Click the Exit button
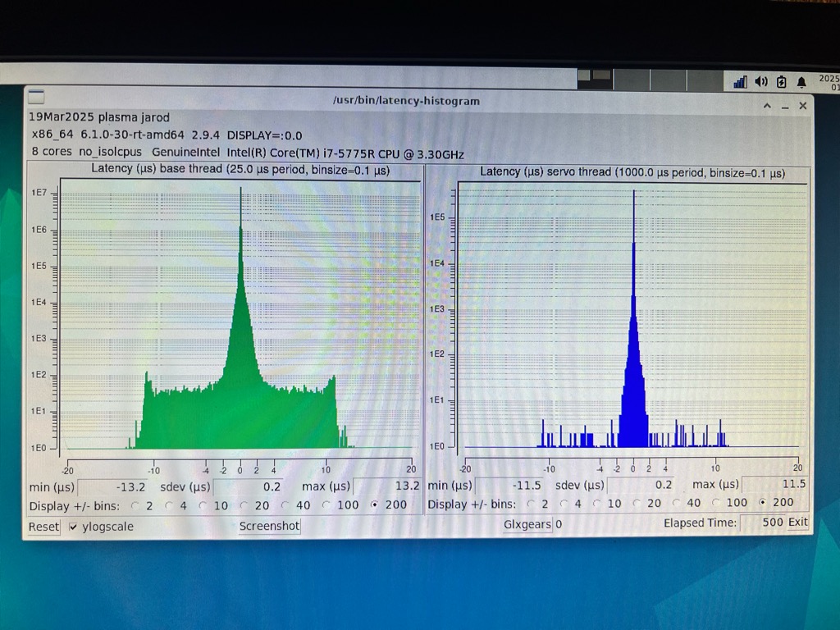 tap(797, 522)
